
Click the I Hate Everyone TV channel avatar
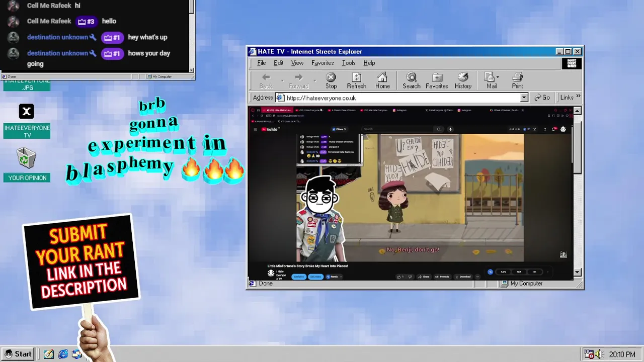pos(271,273)
